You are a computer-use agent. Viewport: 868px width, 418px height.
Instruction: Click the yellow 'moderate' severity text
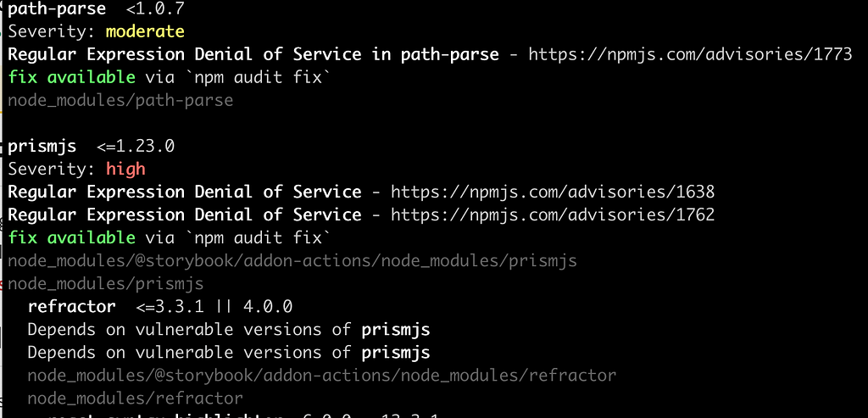[145, 31]
